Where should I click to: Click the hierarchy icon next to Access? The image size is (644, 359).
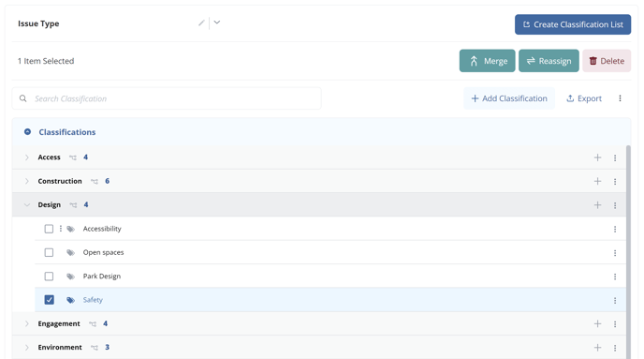[x=73, y=157]
